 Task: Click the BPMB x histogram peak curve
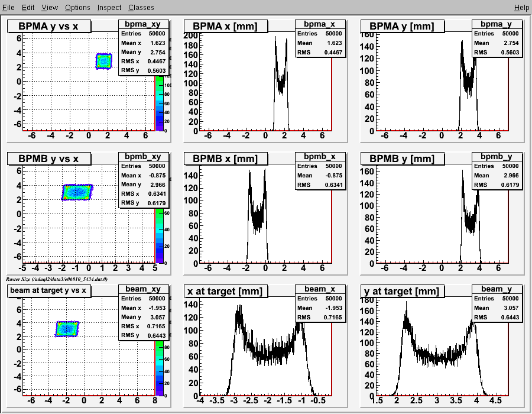(x=257, y=217)
